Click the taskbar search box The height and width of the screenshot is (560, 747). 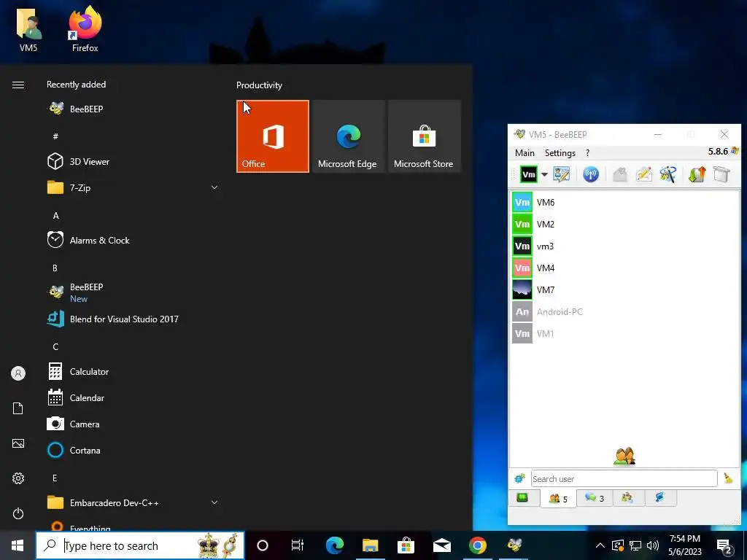tap(140, 545)
